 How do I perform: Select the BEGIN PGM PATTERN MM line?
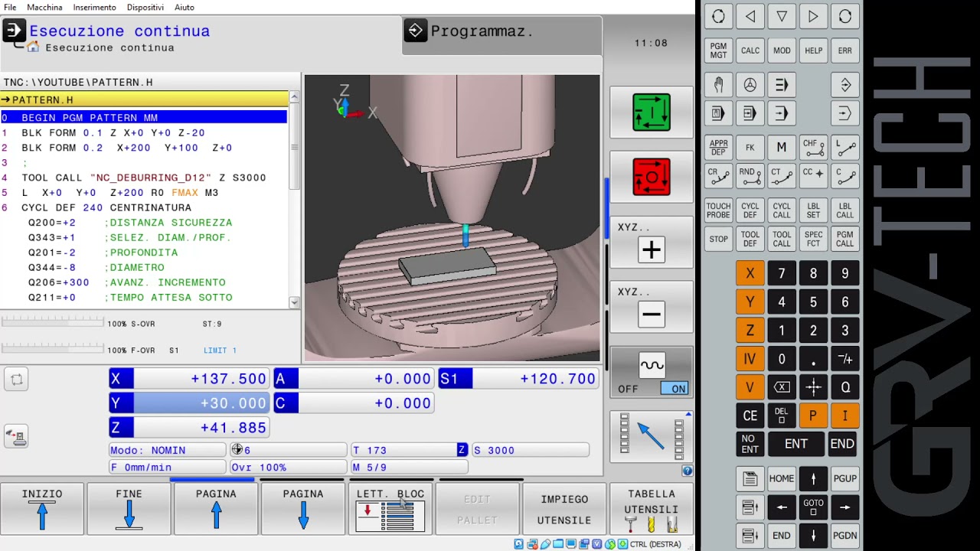[144, 118]
